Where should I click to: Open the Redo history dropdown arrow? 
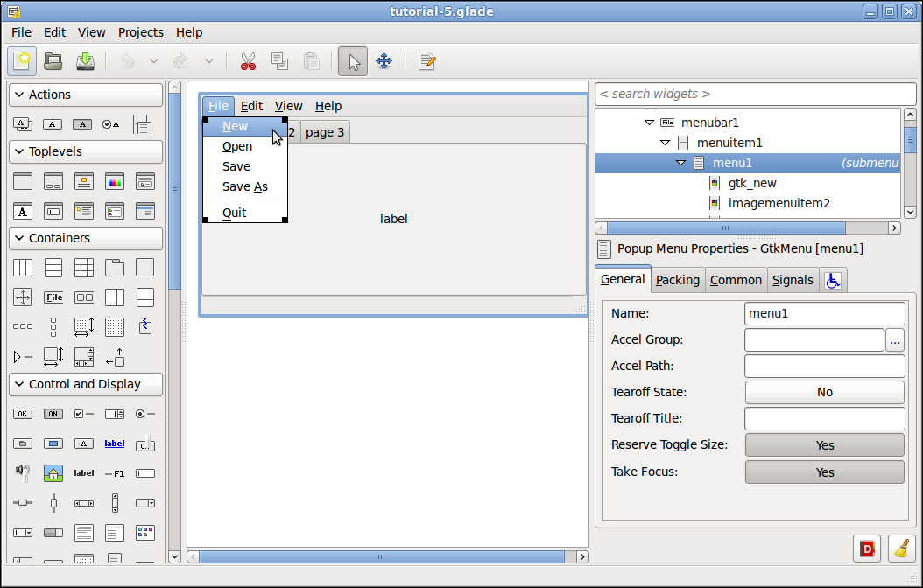pyautogui.click(x=209, y=61)
